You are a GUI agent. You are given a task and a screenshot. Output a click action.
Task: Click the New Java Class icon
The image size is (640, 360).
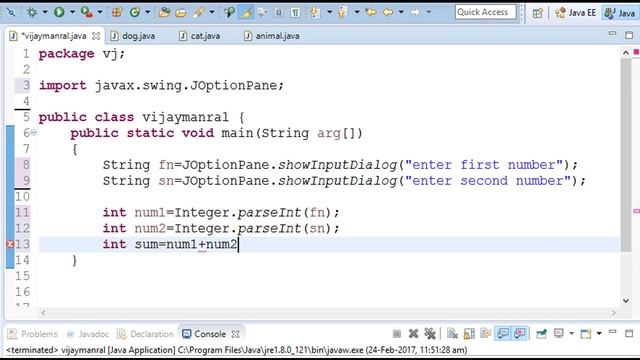(135, 13)
